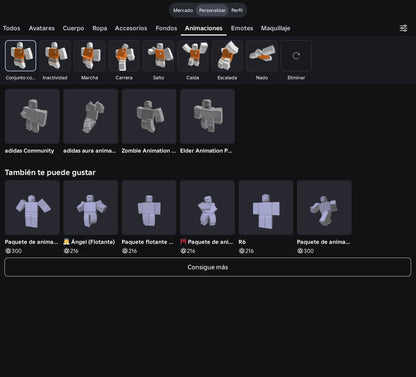Equip the Elder Animation pack
Image resolution: width=416 pixels, height=377 pixels.
pyautogui.click(x=207, y=116)
